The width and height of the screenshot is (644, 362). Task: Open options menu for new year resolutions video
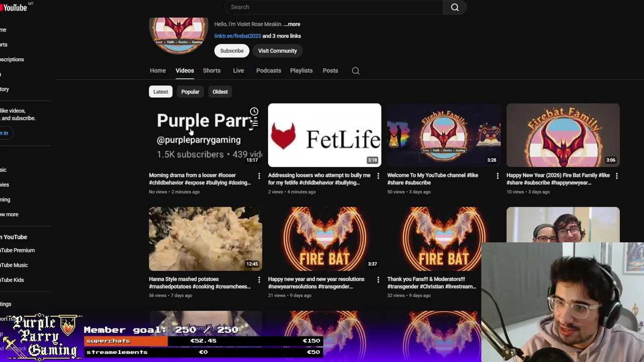378,279
